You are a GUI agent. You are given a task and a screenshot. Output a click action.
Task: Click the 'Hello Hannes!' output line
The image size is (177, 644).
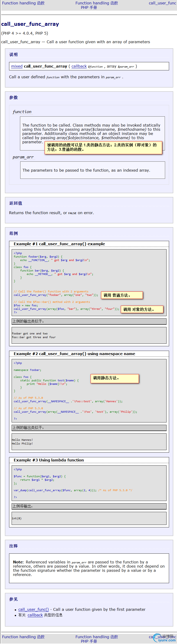click(22, 440)
